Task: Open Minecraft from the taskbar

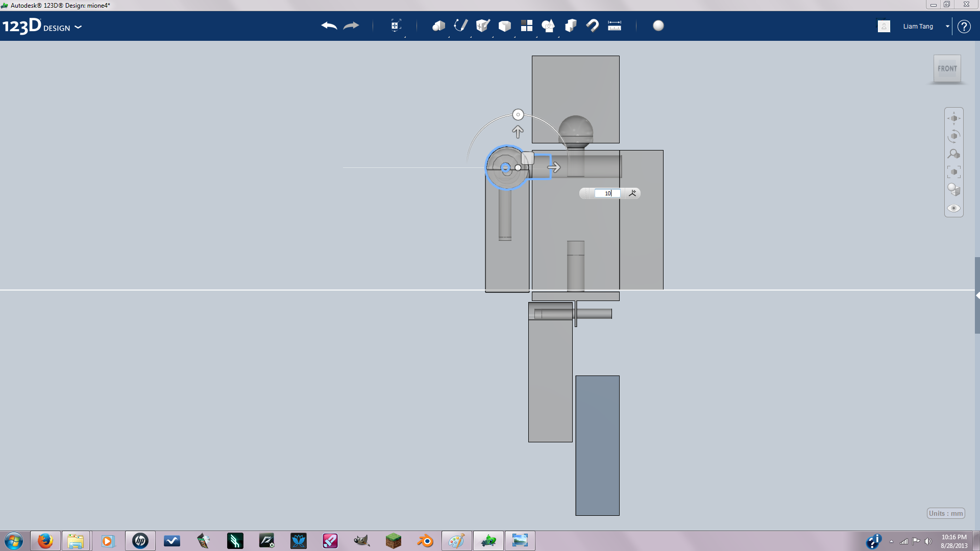Action: (393, 541)
